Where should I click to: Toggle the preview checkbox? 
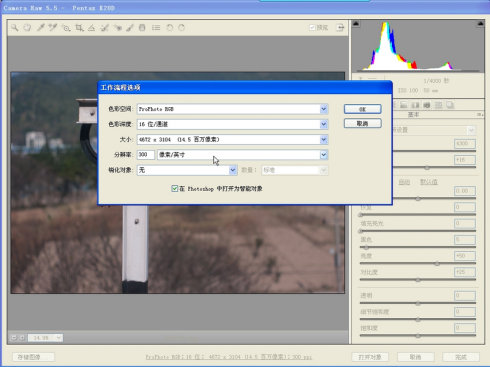coord(312,28)
